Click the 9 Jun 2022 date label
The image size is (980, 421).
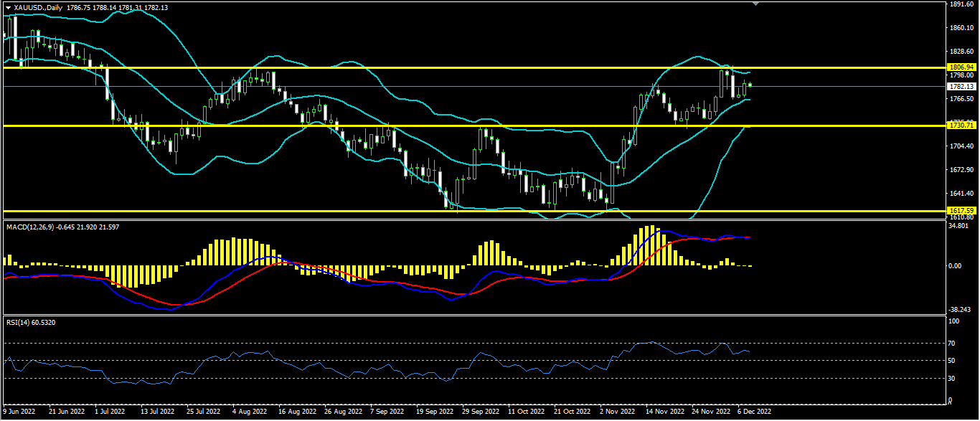[19, 412]
